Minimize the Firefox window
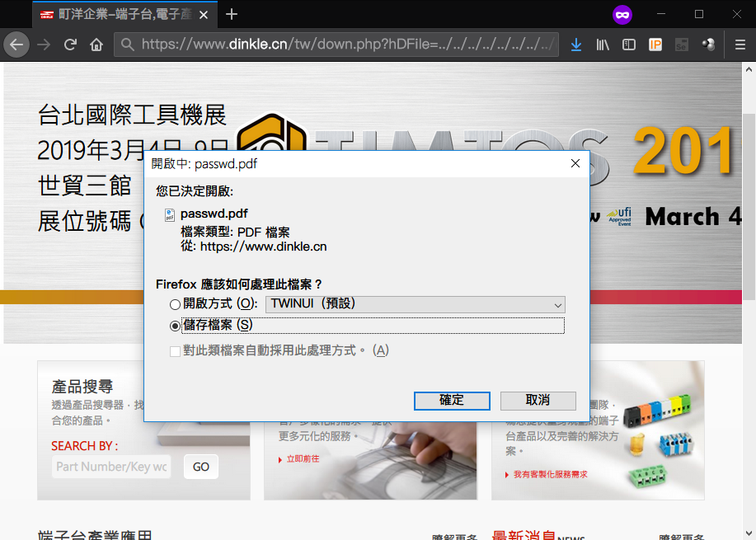Image resolution: width=756 pixels, height=540 pixels. coord(661,15)
